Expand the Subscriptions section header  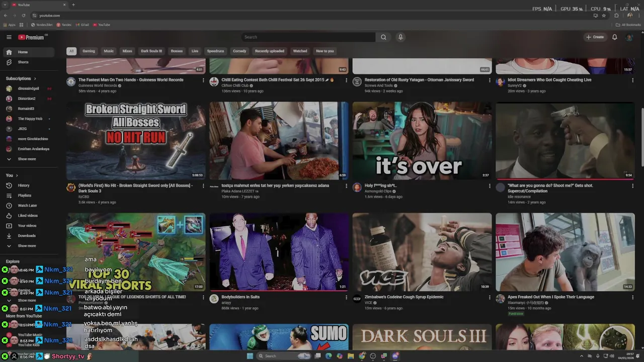tap(21, 78)
